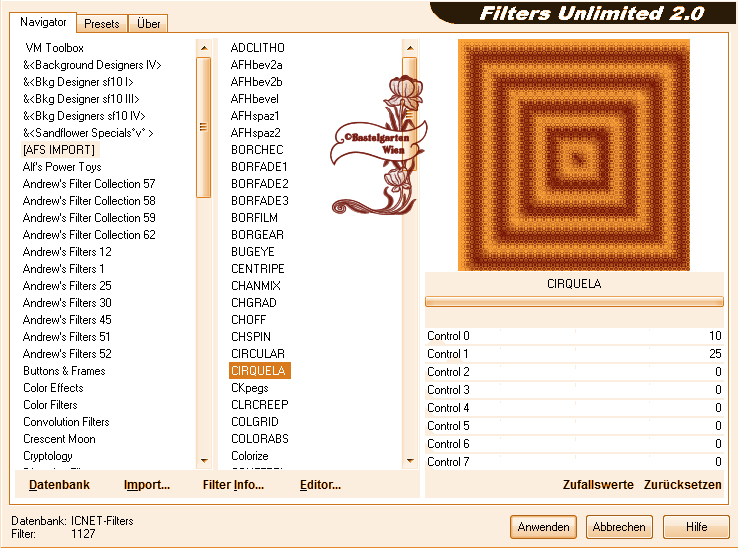Open Hilfe help button
Viewport: 738px width, 548px height.
click(x=696, y=527)
